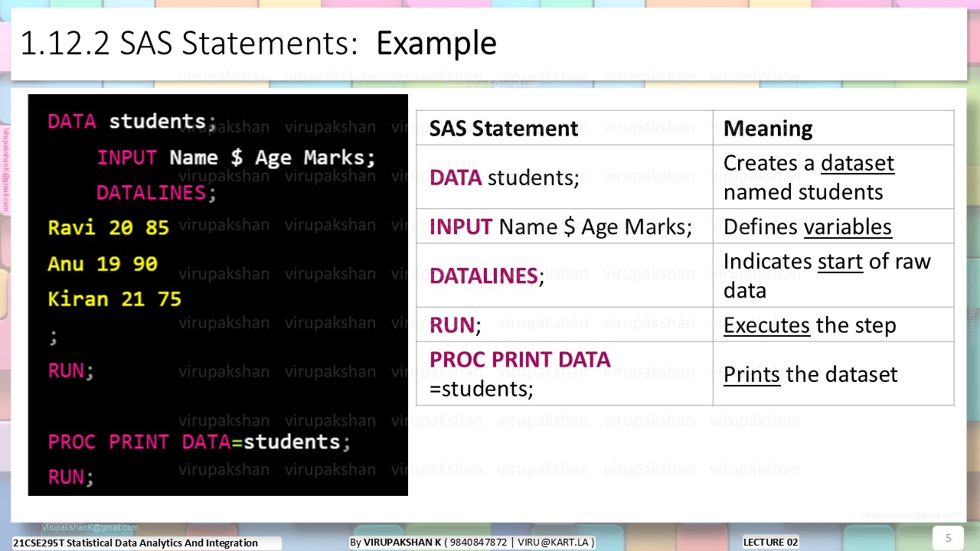
Task: Click the 'LECTURE 02' footer label
Action: [x=771, y=542]
